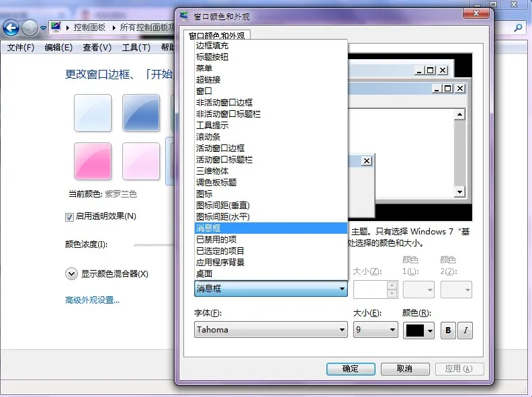Select the blue twilight color tile

[x=141, y=113]
